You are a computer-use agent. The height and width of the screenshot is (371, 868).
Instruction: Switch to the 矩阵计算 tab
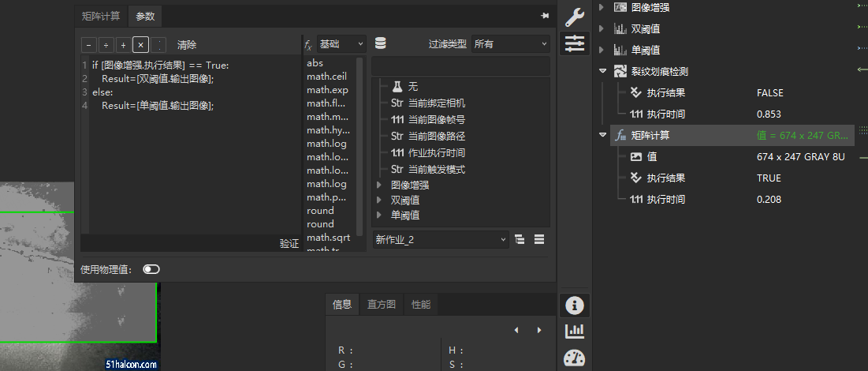click(x=101, y=16)
